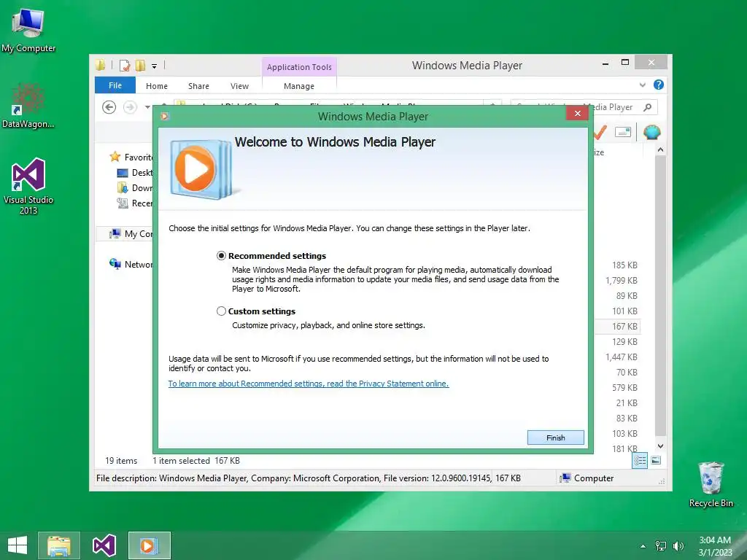Click the 1,447 KB size entry
This screenshot has width=747, height=560.
pyautogui.click(x=622, y=357)
